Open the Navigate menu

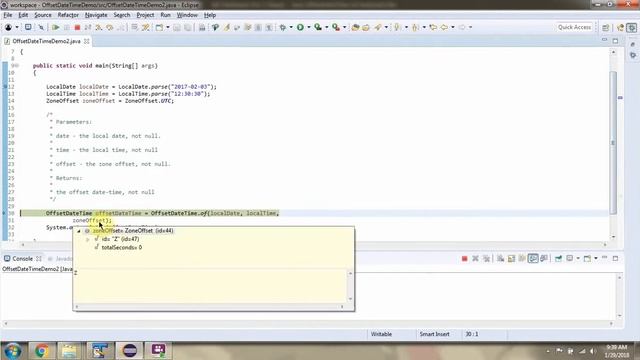96,15
